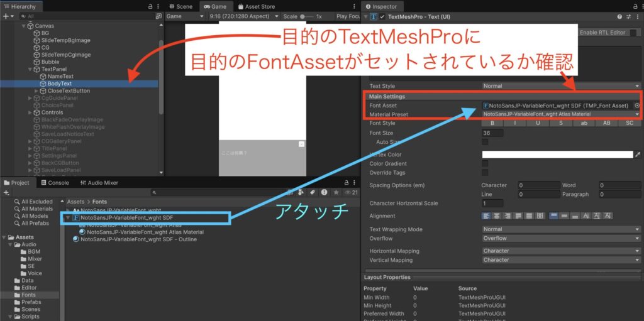Viewport: 644px width, 321px height.
Task: Open the Audio Mixer tab
Action: 99,183
